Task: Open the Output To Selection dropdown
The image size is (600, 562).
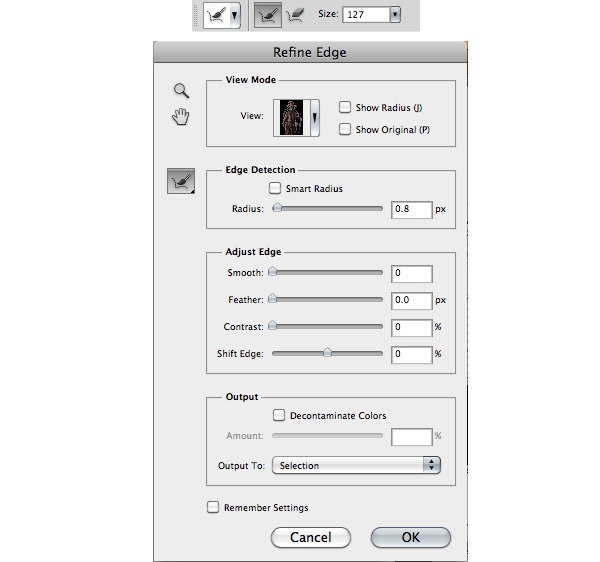Action: 356,465
